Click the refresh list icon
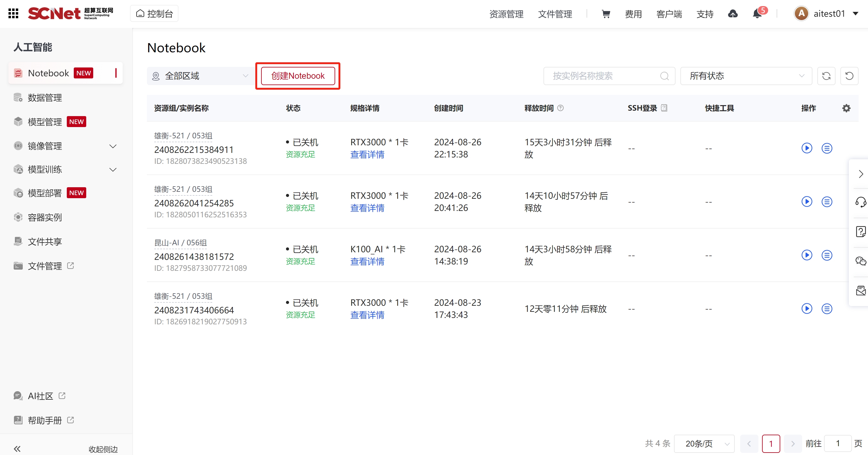Viewport: 868px width, 455px height. 826,76
